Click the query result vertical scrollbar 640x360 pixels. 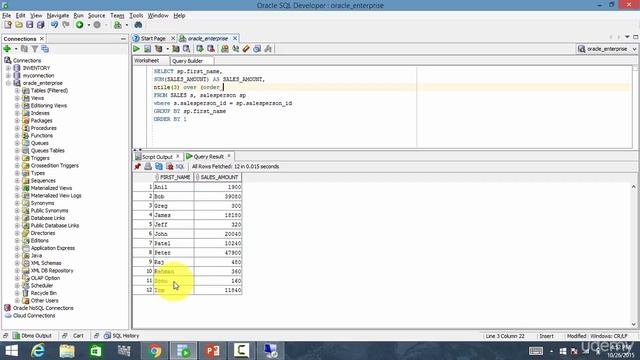(x=634, y=256)
